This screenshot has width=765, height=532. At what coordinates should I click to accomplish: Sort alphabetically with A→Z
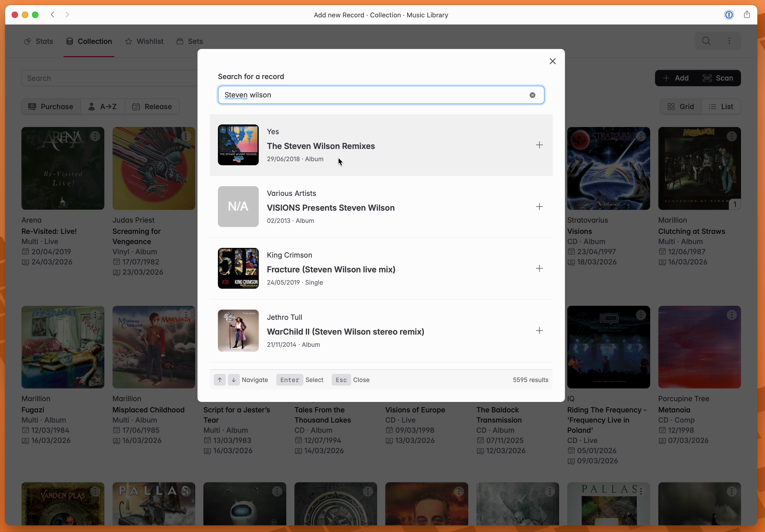click(103, 107)
